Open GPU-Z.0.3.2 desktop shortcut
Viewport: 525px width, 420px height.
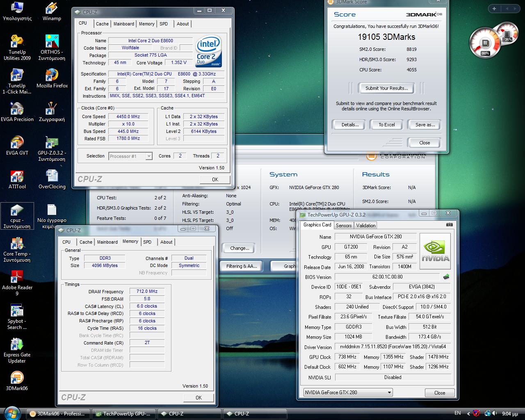pyautogui.click(x=52, y=149)
